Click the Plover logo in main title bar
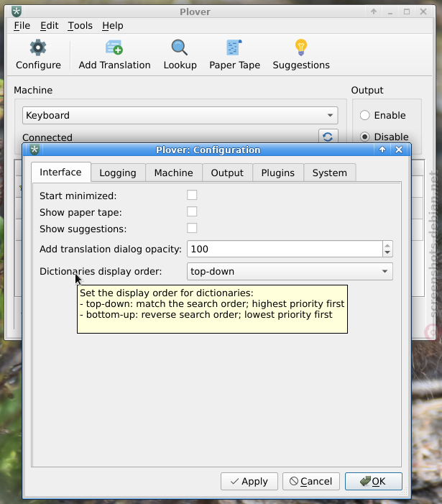The height and width of the screenshot is (504, 442). 17,12
